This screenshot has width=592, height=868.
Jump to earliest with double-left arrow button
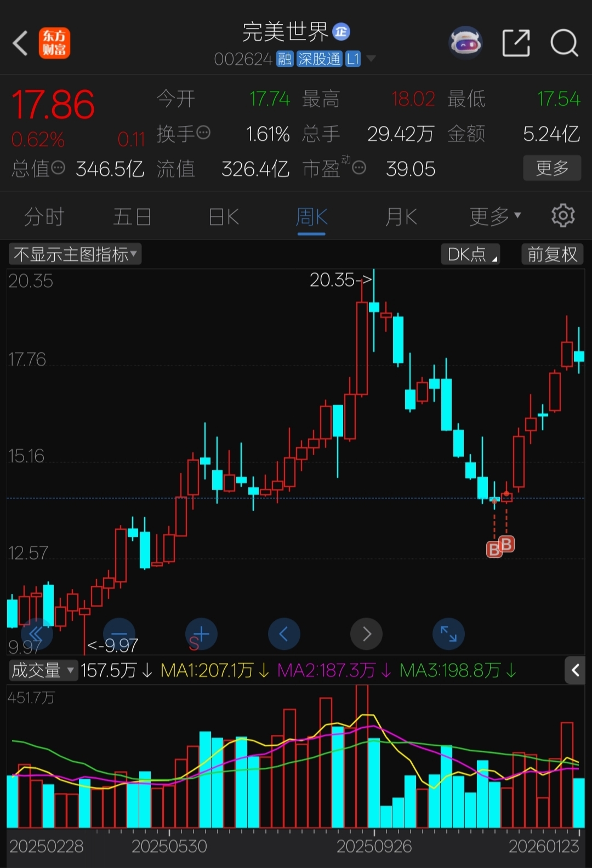tap(36, 634)
